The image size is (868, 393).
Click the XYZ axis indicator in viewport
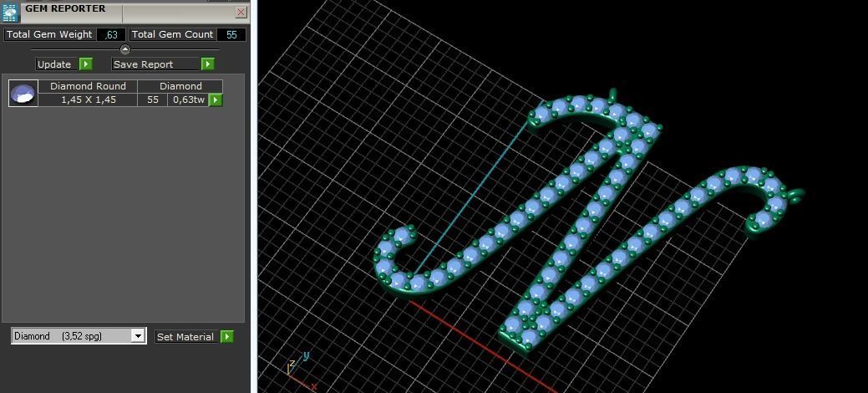302,370
